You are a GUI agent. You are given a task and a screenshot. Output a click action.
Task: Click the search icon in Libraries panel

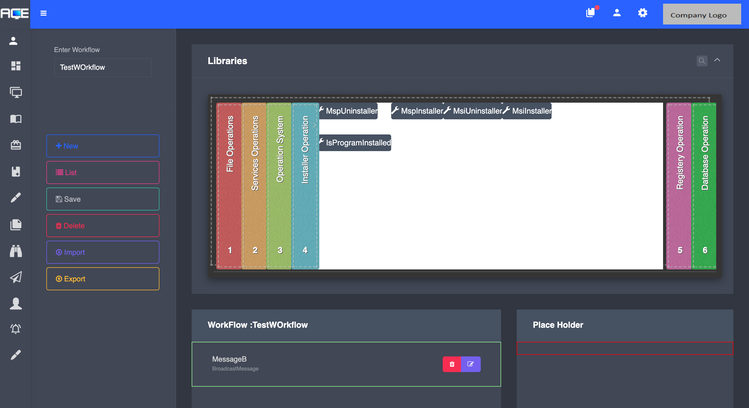coord(702,61)
